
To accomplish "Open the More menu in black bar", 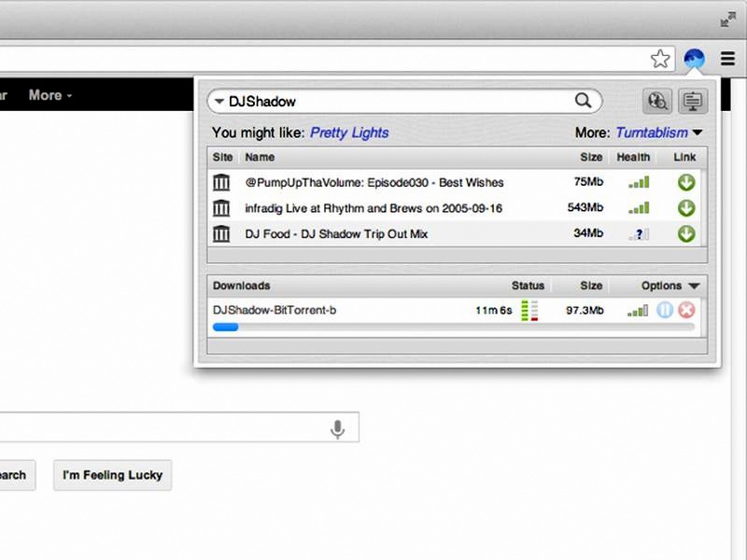I will click(x=49, y=95).
